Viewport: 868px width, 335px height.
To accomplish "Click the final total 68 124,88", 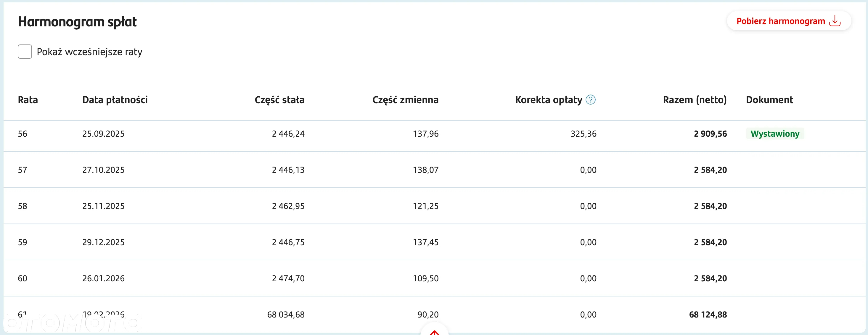I will pos(708,315).
